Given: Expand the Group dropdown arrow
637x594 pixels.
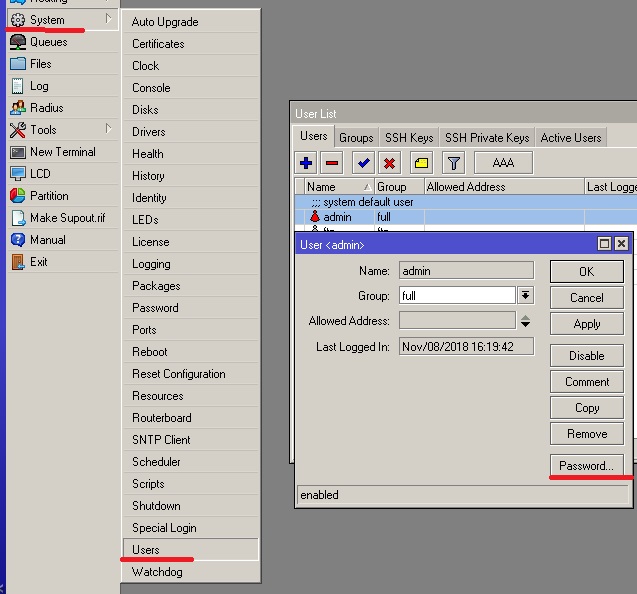Looking at the screenshot, I should pyautogui.click(x=525, y=295).
